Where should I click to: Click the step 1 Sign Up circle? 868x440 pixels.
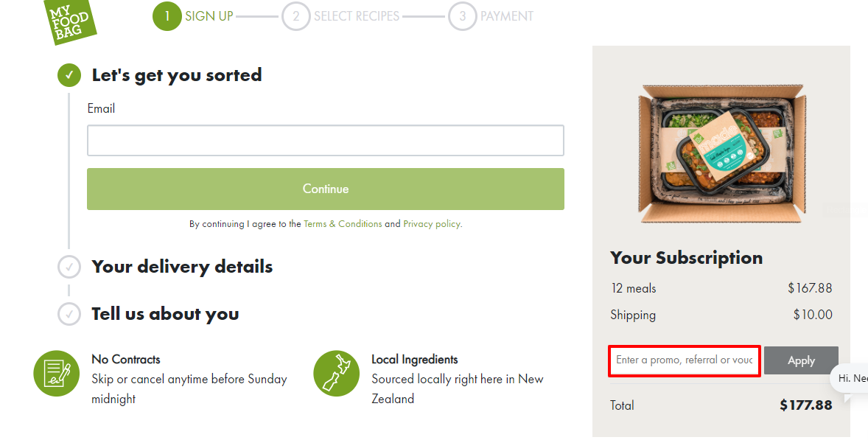[167, 16]
